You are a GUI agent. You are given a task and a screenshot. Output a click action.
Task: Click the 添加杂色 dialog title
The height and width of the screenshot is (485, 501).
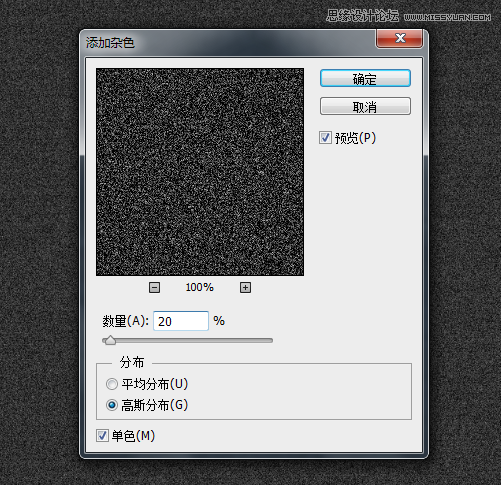[110, 43]
